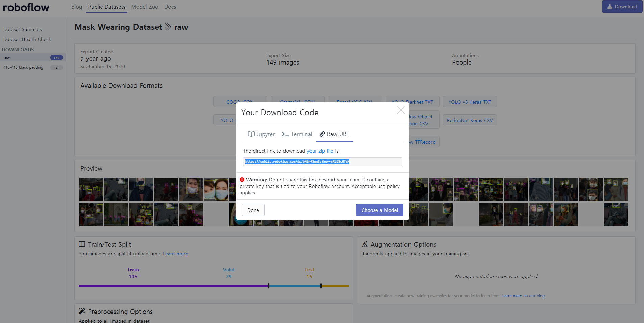The image size is (644, 323).
Task: Click the 'your zip file' link
Action: [x=320, y=151]
